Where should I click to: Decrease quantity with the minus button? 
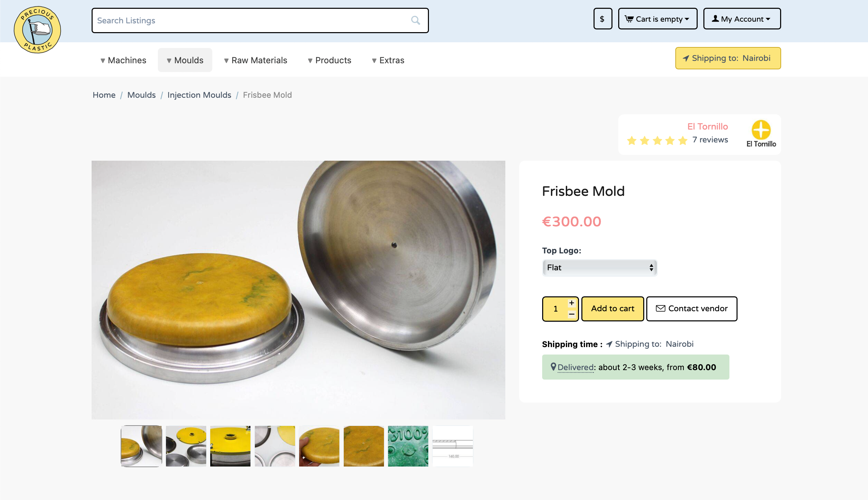pos(571,314)
